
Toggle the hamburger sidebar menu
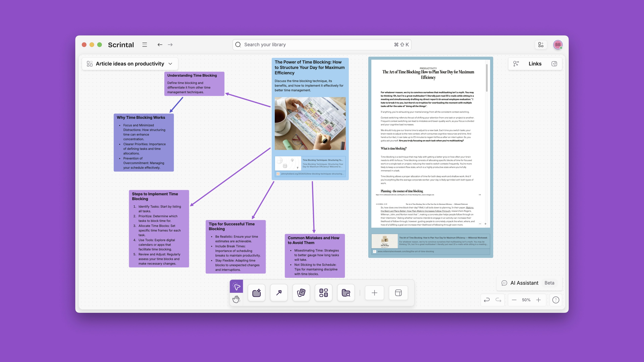(x=145, y=45)
